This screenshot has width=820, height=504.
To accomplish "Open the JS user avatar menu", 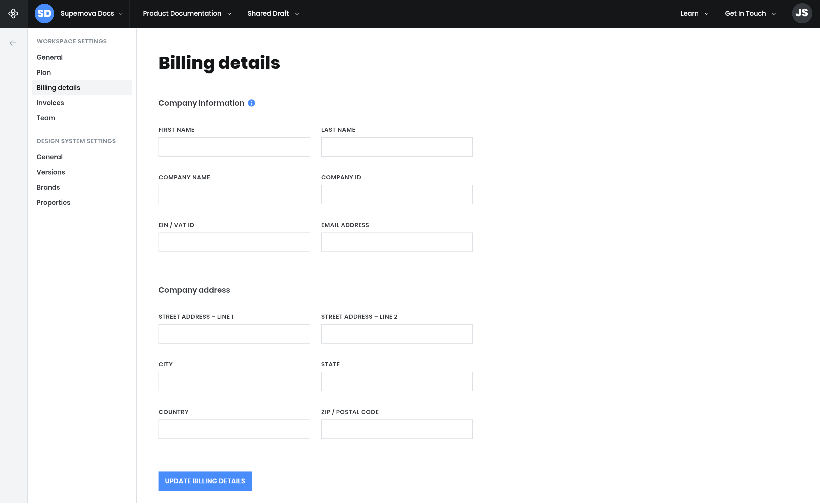I will click(x=802, y=13).
